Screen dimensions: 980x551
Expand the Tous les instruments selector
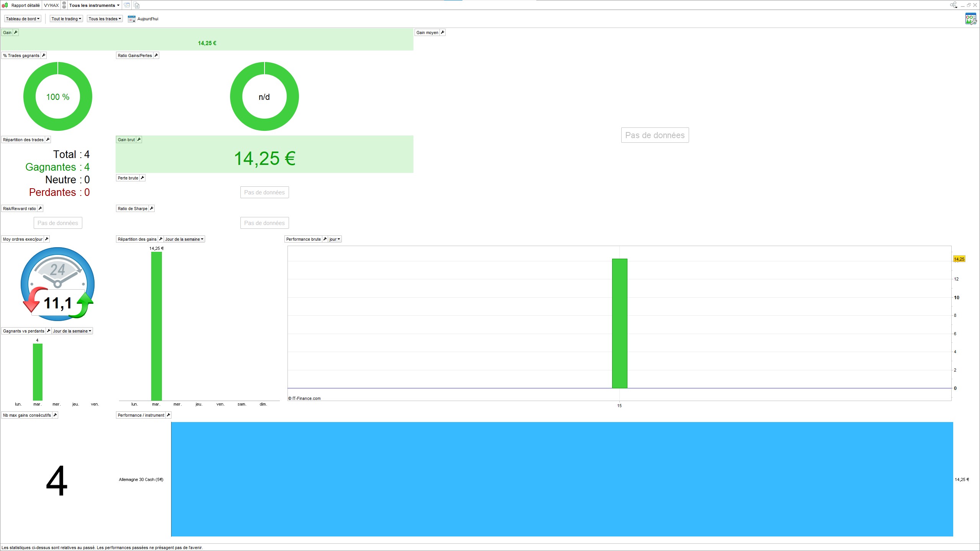(x=94, y=5)
